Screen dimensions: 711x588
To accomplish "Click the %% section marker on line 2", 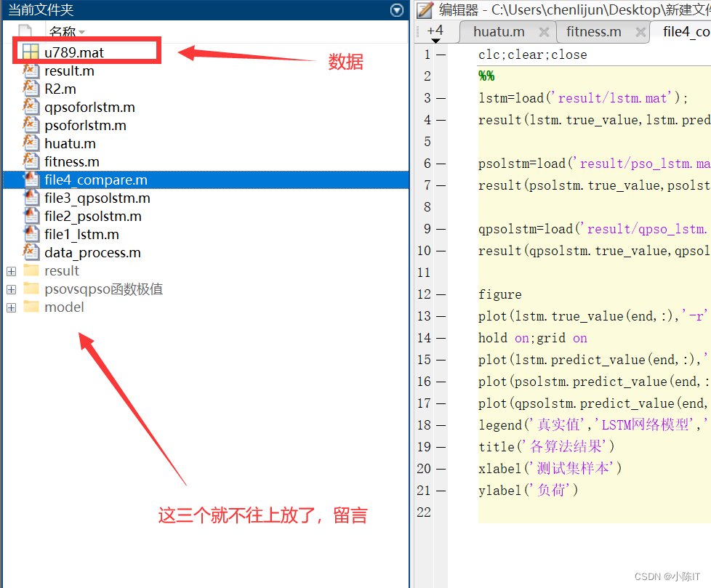I will (486, 76).
